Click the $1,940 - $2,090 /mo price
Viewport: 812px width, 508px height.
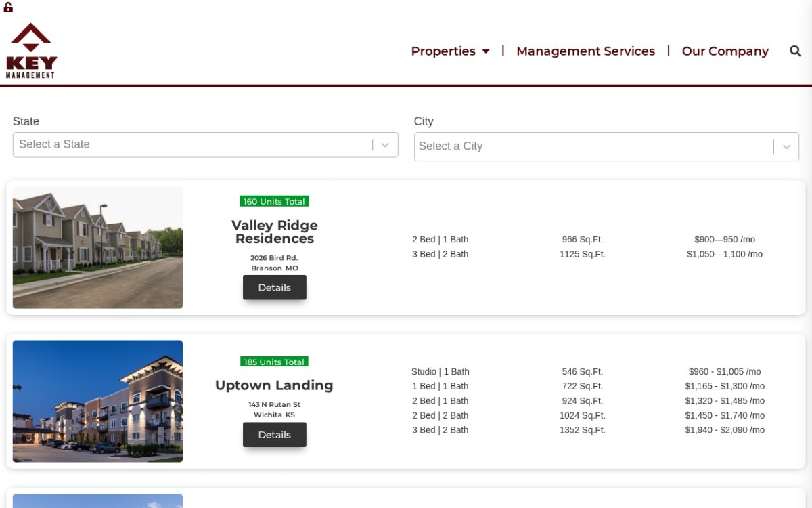click(725, 430)
